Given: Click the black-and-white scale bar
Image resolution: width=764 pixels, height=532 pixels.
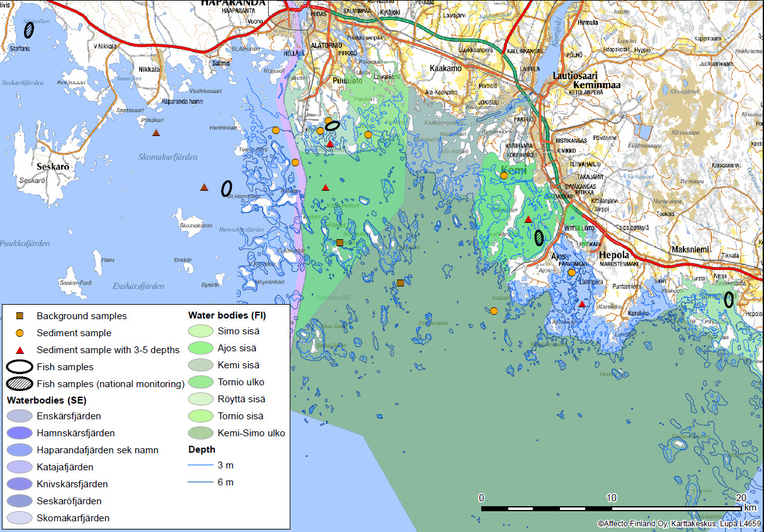Looking at the screenshot, I should point(610,508).
